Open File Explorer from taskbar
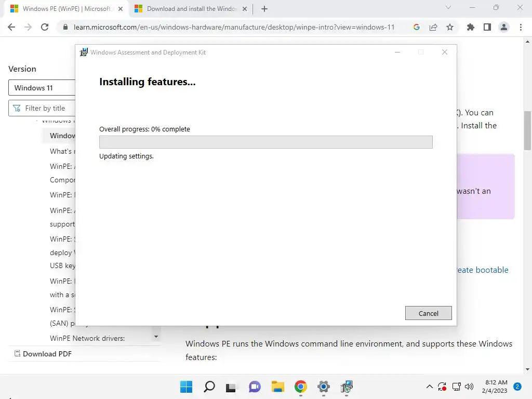 pos(277,387)
